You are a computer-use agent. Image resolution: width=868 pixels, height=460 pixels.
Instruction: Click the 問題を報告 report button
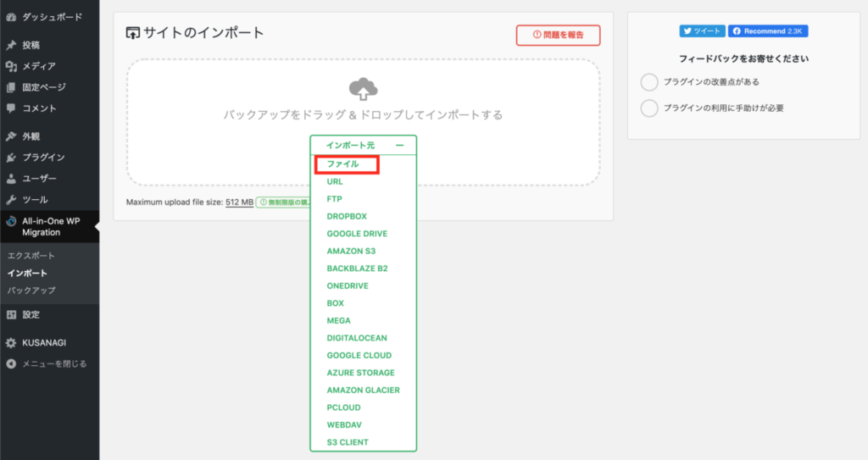[x=558, y=35]
